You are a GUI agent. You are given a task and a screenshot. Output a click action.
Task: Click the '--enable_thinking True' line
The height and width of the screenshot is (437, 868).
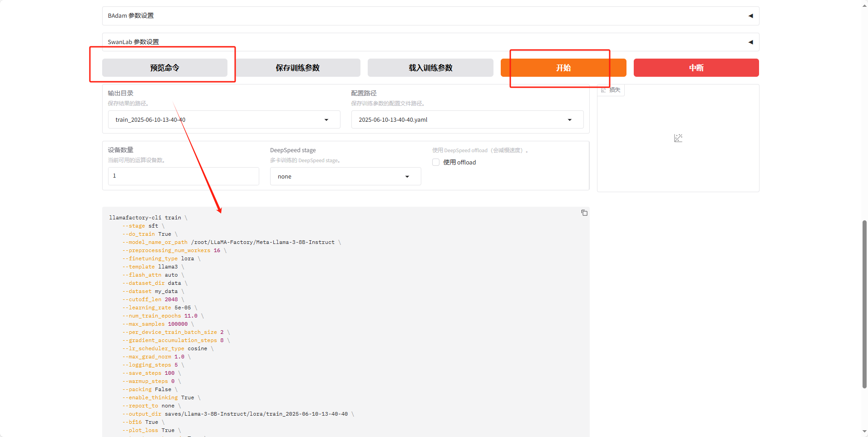[161, 397]
